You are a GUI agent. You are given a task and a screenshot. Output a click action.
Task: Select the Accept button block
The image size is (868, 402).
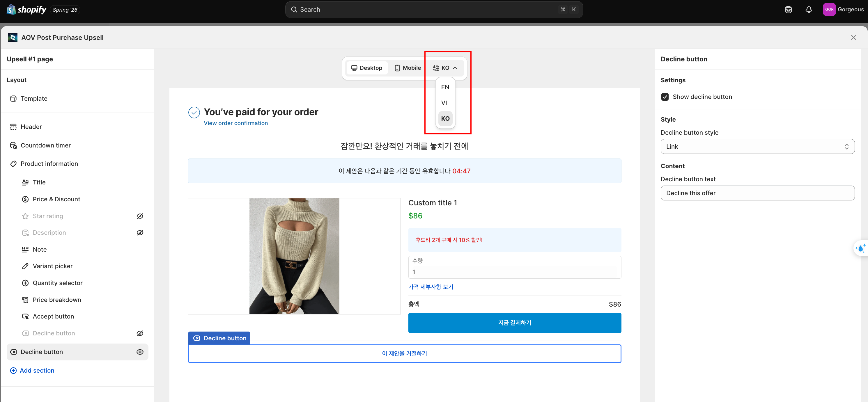83,316
